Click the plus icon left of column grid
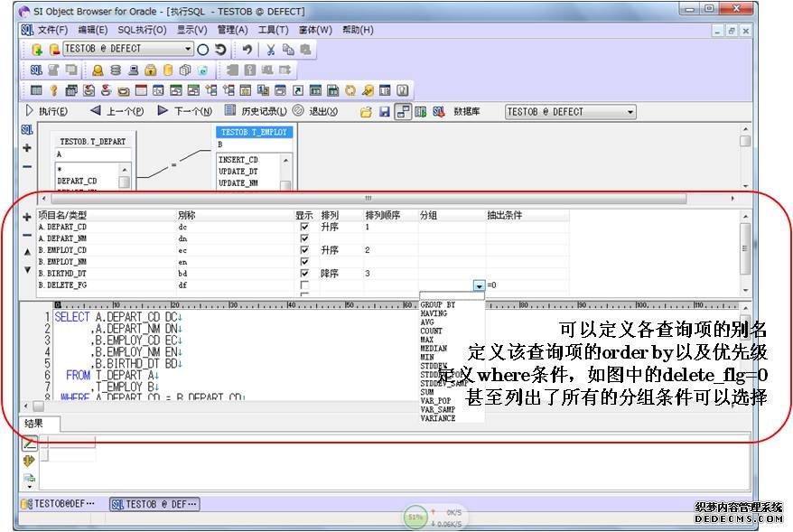793x532 pixels. click(x=27, y=218)
